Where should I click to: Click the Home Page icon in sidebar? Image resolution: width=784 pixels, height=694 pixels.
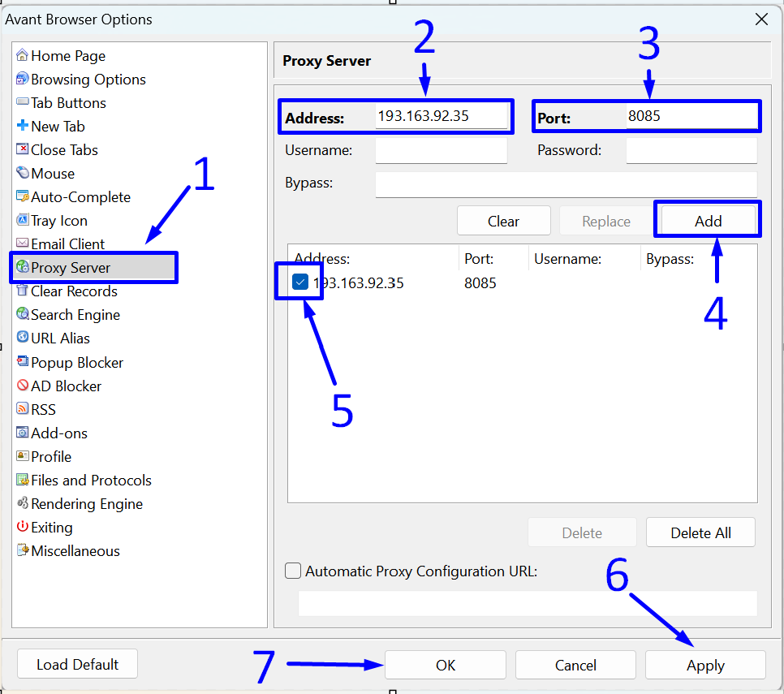point(23,56)
